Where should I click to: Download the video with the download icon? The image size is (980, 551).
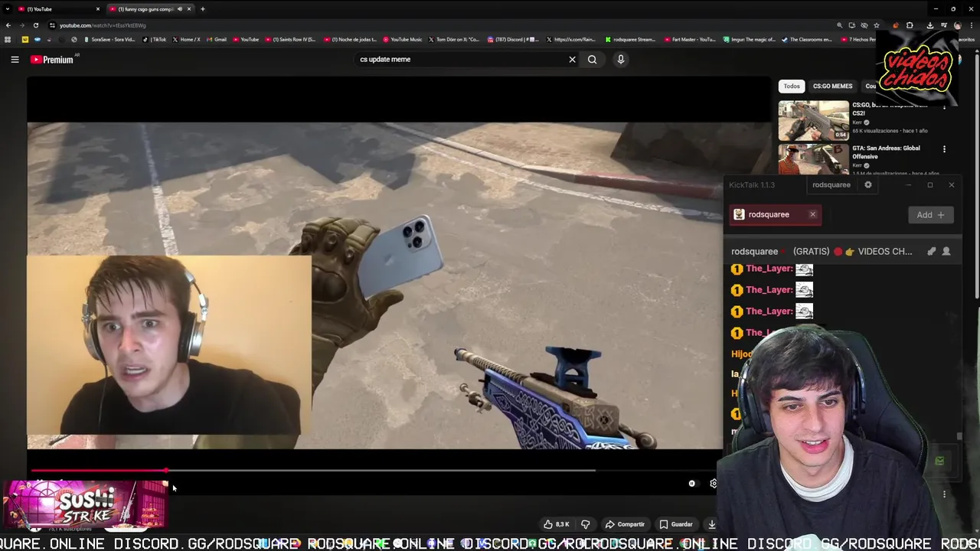(712, 524)
